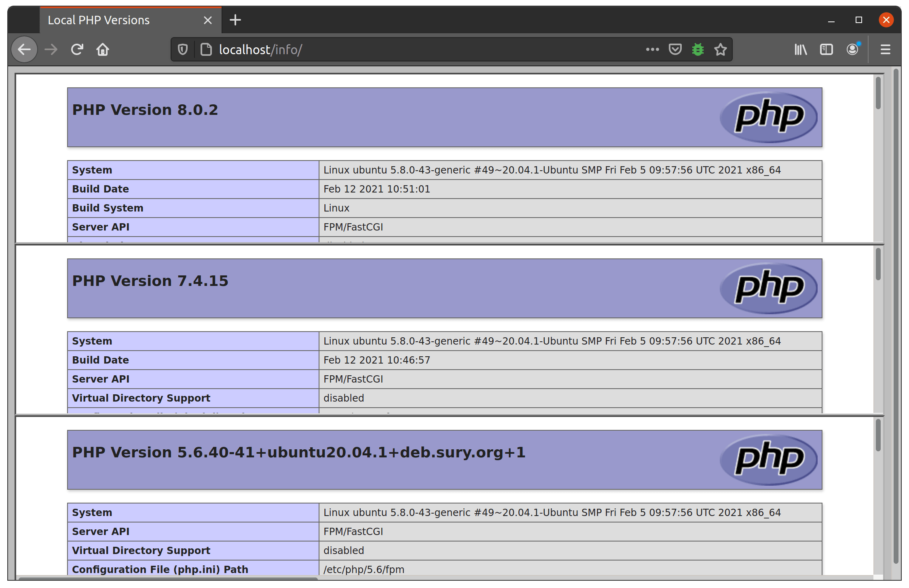Click 'disabled' value in PHP 7.4.15 table
909x588 pixels.
[x=344, y=398]
